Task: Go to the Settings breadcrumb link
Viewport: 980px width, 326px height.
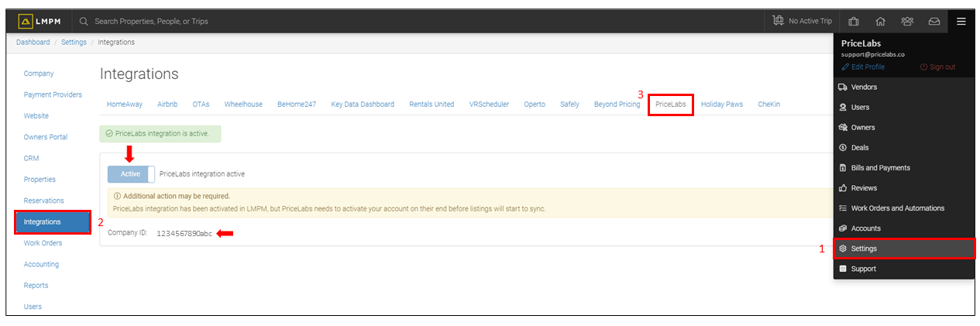Action: 74,42
